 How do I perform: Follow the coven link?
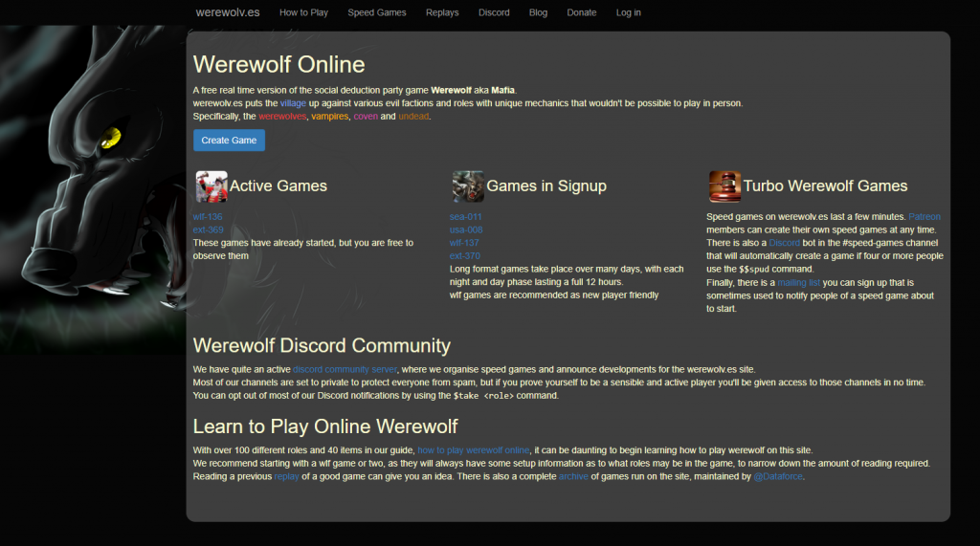(x=366, y=117)
